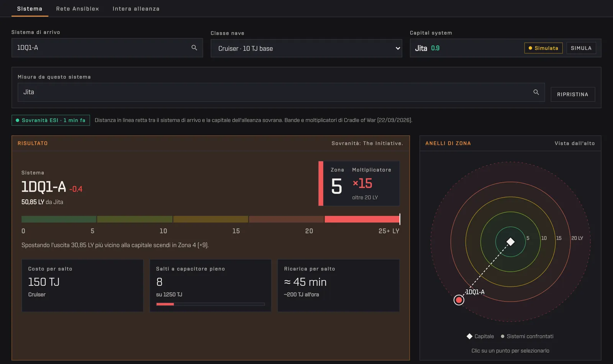Switch to Intera alleanza tab

[136, 8]
